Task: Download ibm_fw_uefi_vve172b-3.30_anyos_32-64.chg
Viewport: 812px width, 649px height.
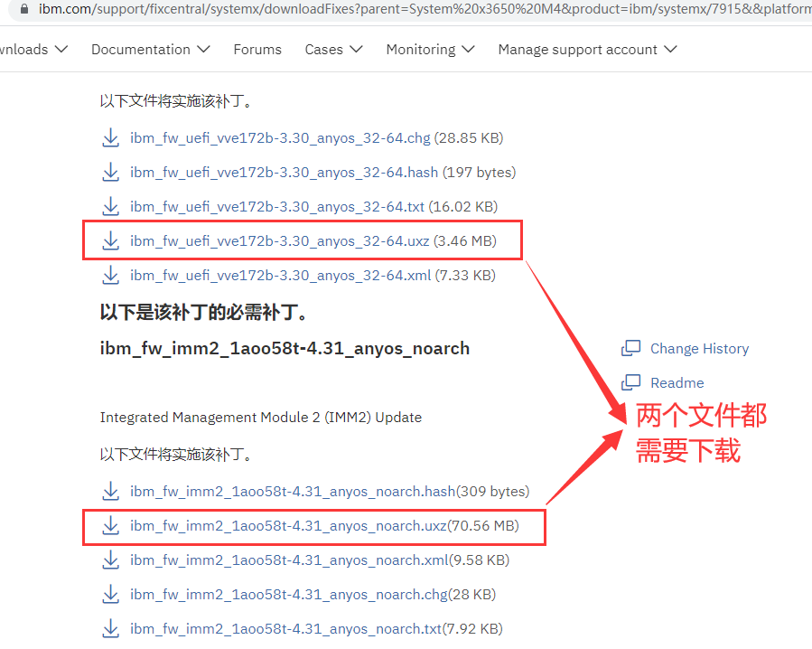Action: (280, 138)
